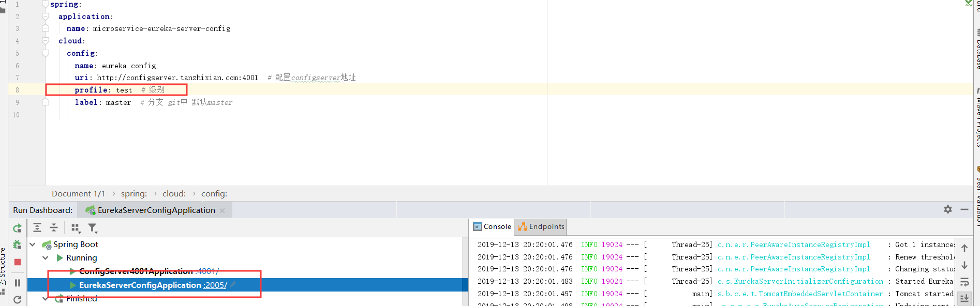Click the Down stack trace arrow in console
Viewport: 980px width, 306px height.
pos(964,265)
